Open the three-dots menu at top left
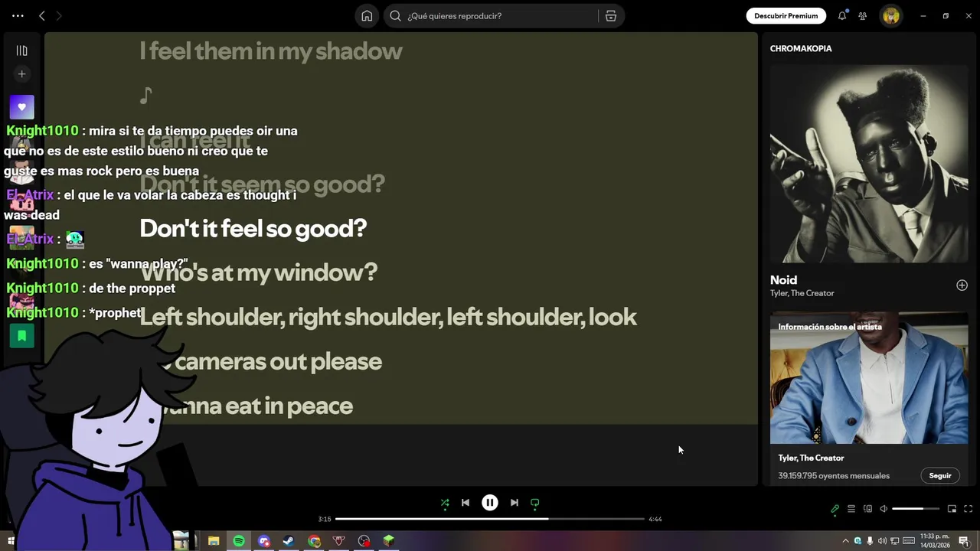 pos(18,15)
